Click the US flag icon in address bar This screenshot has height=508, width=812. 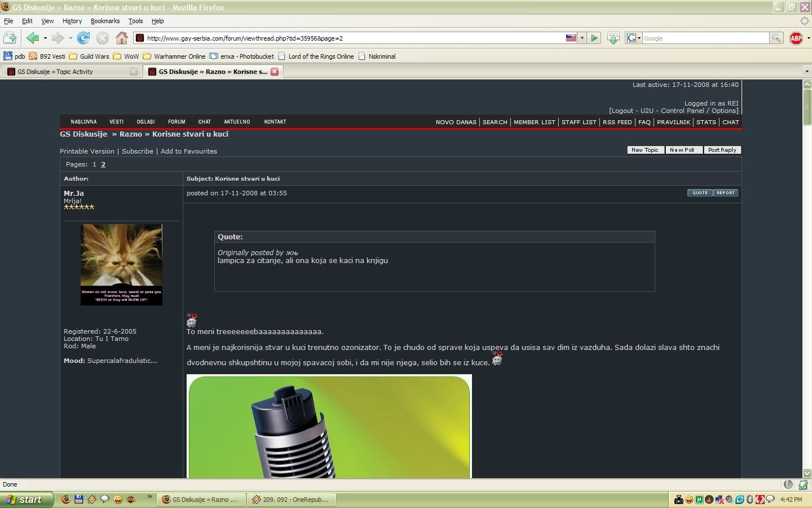571,38
